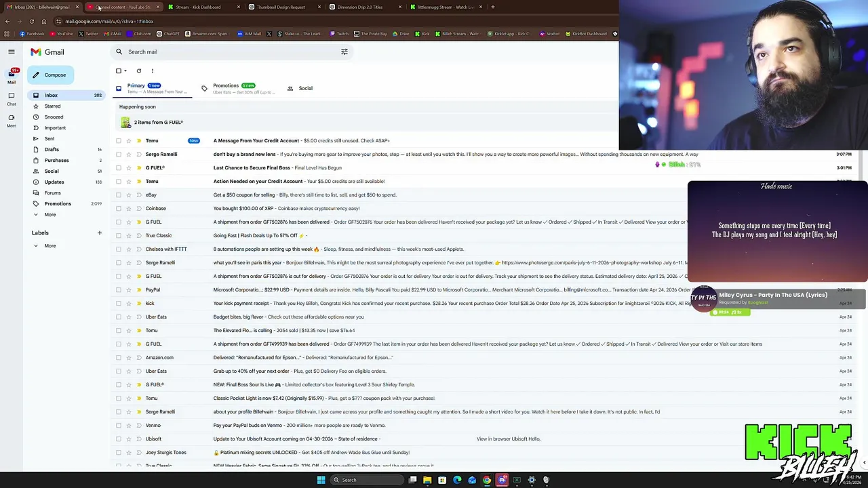Refresh the inbox with the refresh icon
868x488 pixels.
click(x=139, y=70)
